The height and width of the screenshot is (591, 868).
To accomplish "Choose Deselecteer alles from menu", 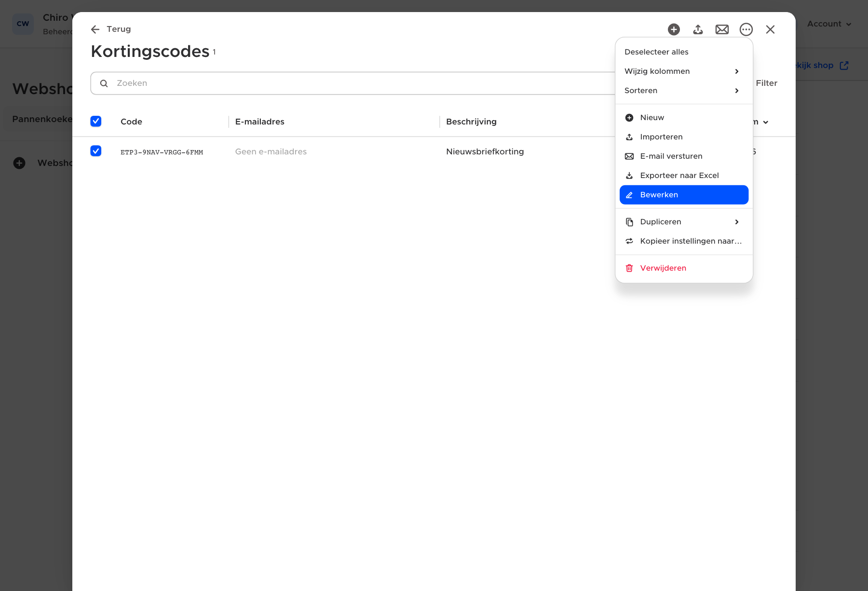I will (x=684, y=52).
